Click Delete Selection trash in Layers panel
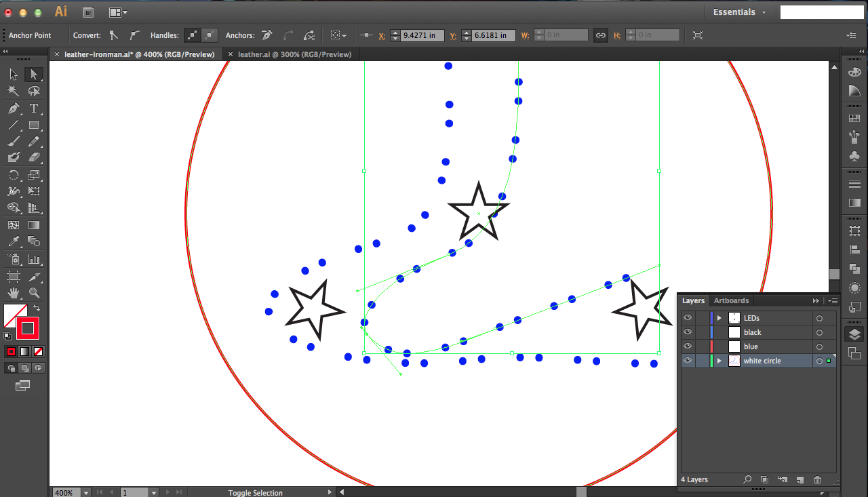The height and width of the screenshot is (497, 868). tap(817, 479)
